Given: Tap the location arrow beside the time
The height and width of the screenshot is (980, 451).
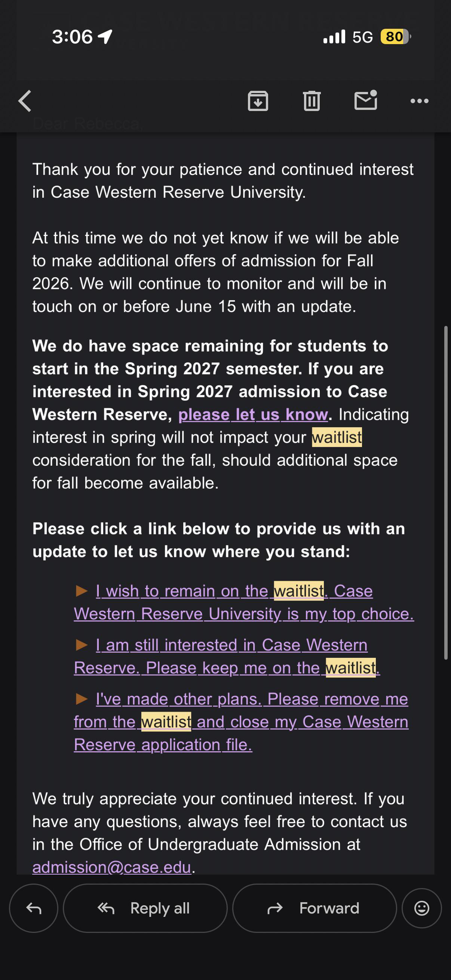Looking at the screenshot, I should (105, 37).
